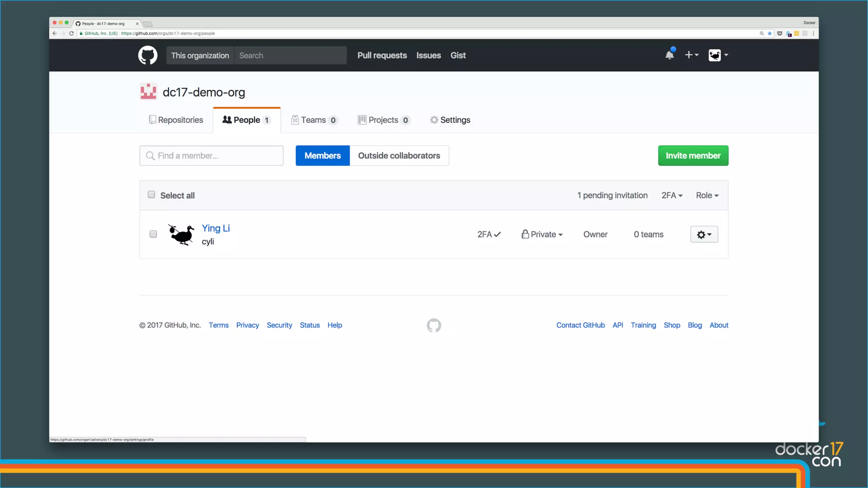Click the bookmark star icon in address bar
The height and width of the screenshot is (488, 868).
pos(770,33)
